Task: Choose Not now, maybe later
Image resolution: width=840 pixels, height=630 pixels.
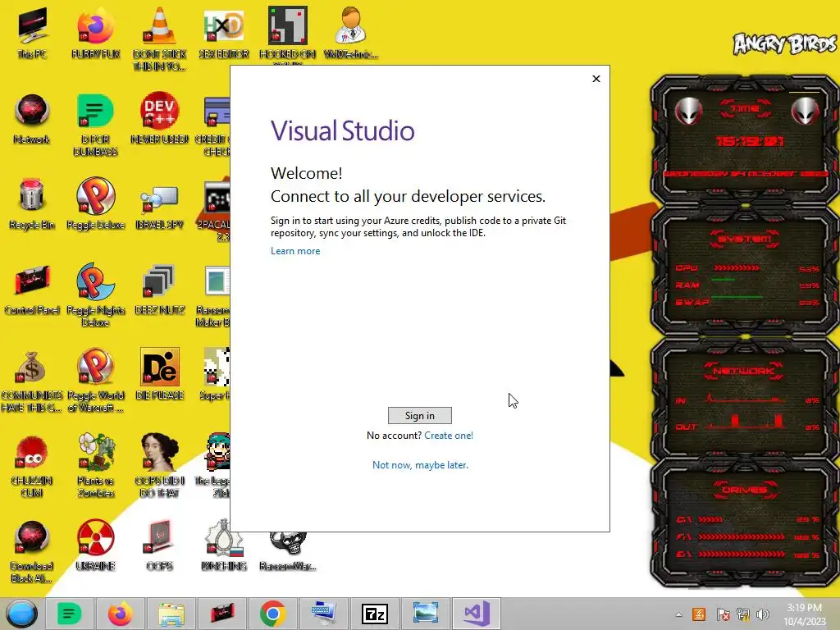Action: [x=420, y=465]
